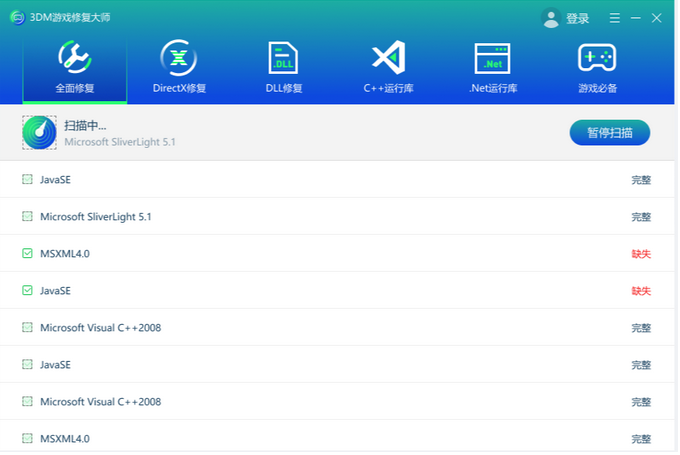Screen dimensions: 680x455
Task: Click the 扫描中 progress status text
Action: pos(85,126)
